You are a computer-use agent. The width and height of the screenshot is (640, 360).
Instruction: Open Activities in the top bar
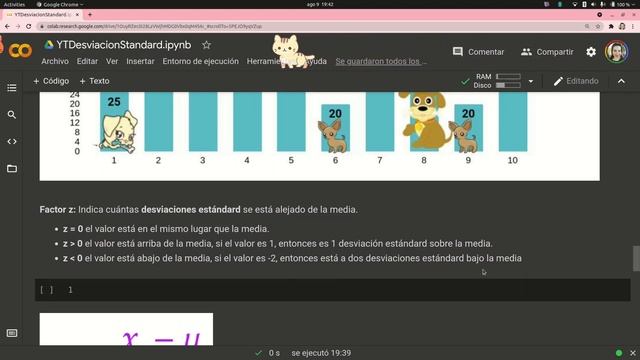[x=14, y=4]
